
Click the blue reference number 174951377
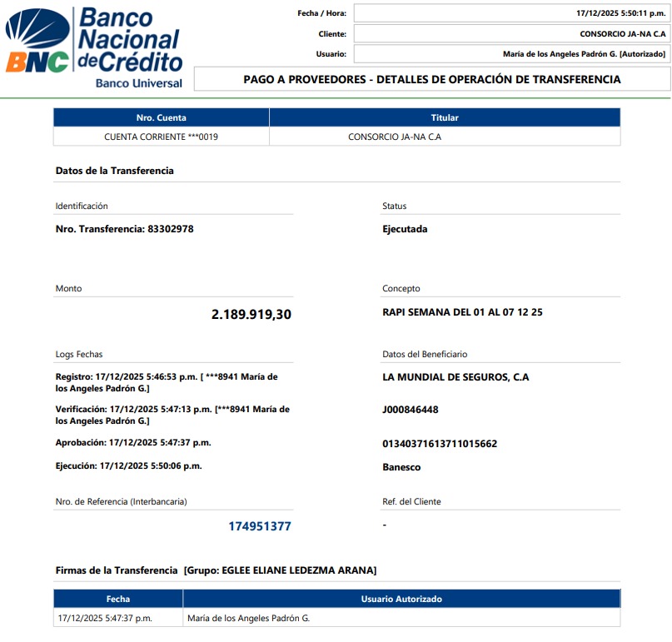click(x=260, y=526)
